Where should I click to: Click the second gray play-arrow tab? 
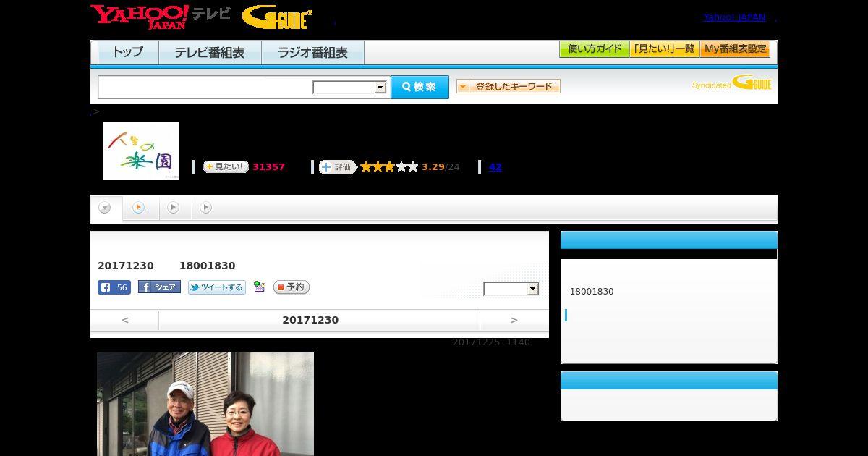tap(173, 208)
